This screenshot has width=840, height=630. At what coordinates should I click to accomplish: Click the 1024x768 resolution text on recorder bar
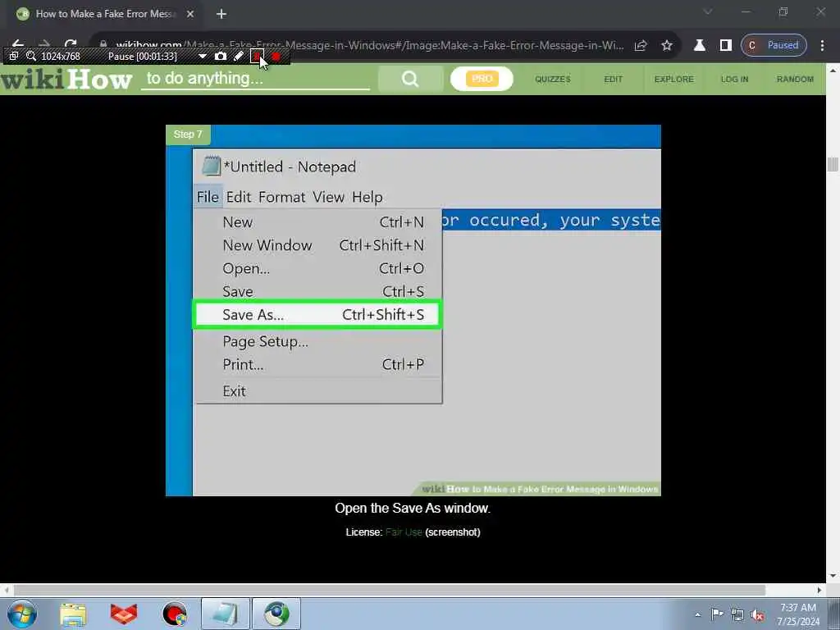(x=61, y=56)
